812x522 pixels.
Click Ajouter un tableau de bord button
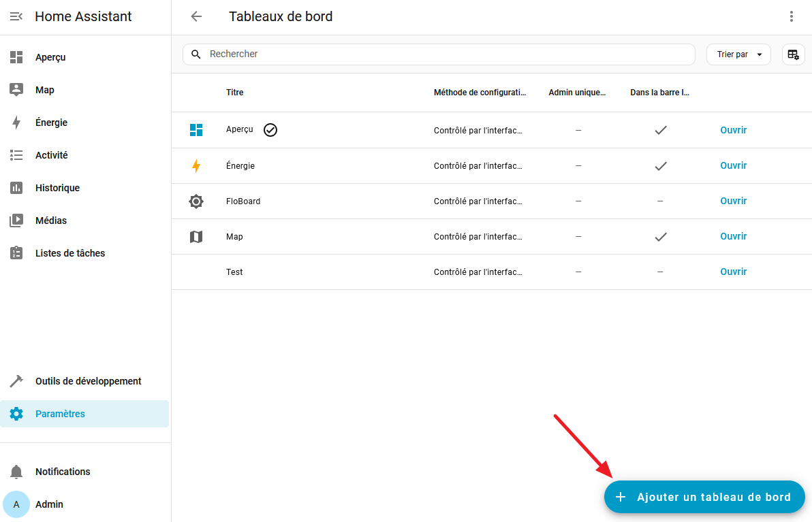[x=704, y=497]
